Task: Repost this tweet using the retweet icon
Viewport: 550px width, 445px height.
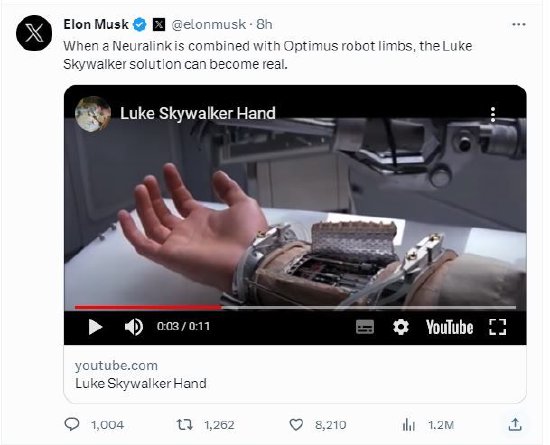Action: pyautogui.click(x=185, y=425)
